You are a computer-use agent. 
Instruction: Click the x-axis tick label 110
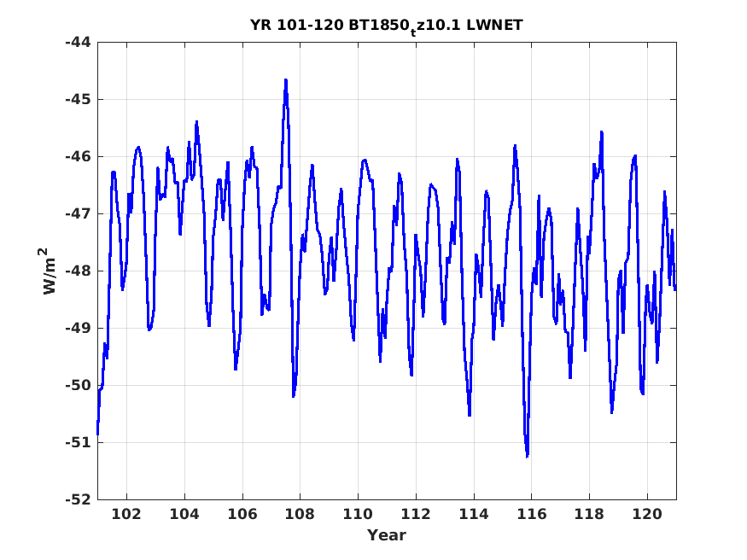[358, 514]
